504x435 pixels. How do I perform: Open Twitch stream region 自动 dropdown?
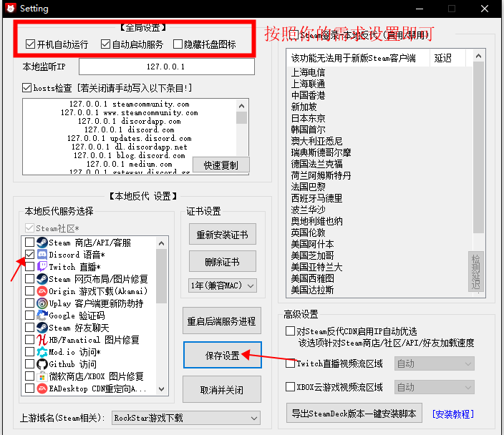[435, 363]
